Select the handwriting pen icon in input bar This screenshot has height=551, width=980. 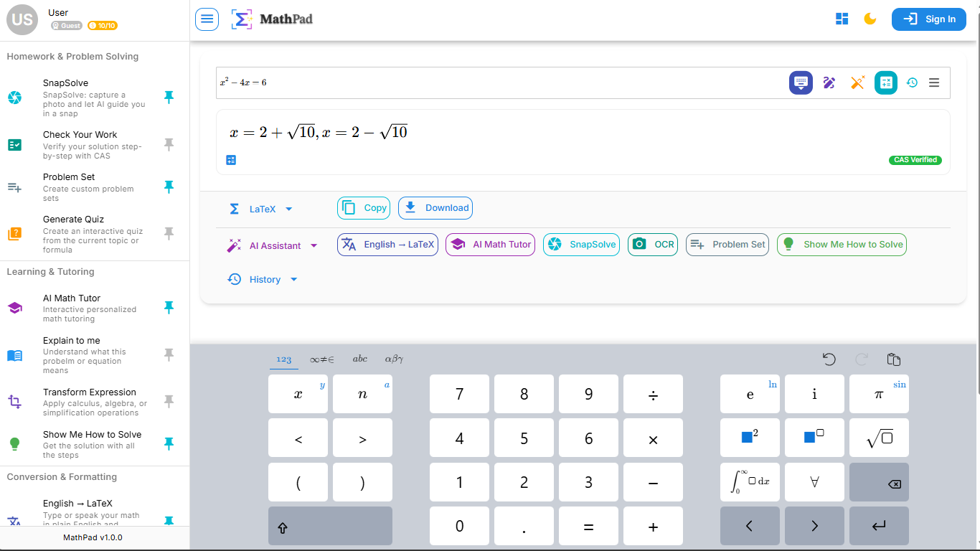point(829,83)
